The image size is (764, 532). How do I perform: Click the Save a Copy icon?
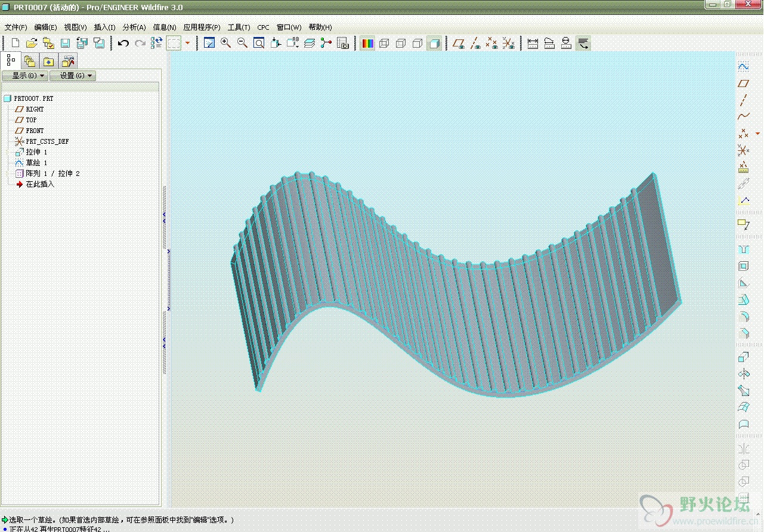(82, 43)
